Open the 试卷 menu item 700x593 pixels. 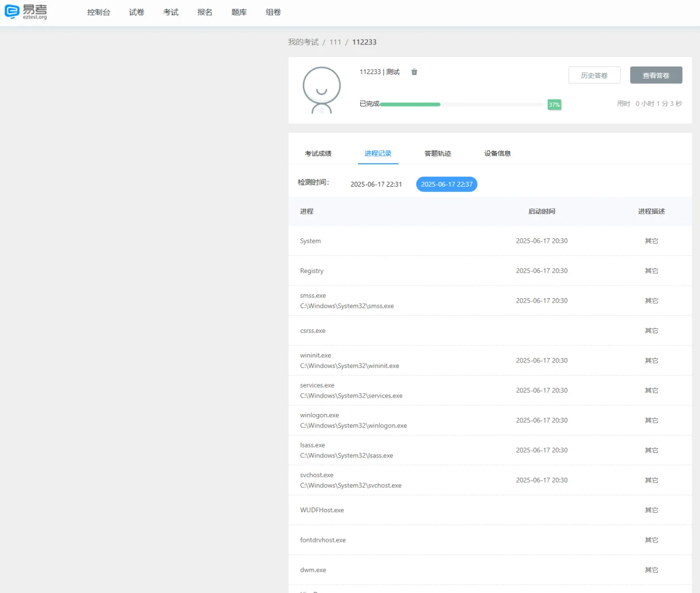(x=137, y=12)
